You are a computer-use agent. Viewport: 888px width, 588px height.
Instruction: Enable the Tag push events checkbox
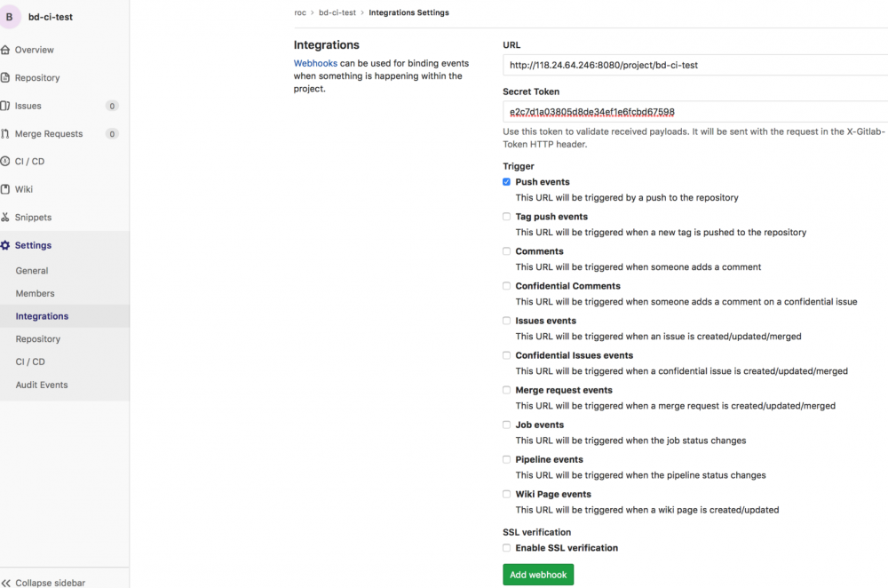pos(506,217)
